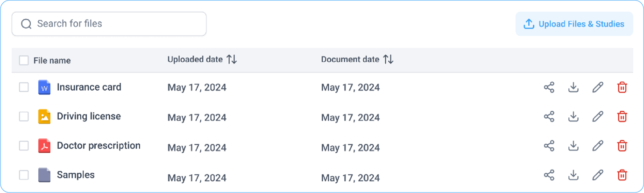Delete the Samples folder
Image resolution: width=644 pixels, height=193 pixels.
(x=622, y=175)
